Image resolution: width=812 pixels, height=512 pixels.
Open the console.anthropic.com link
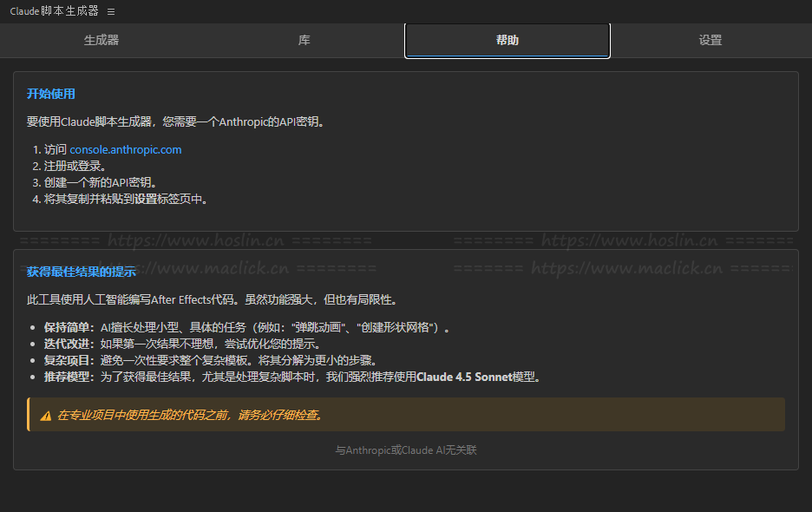[x=126, y=149]
